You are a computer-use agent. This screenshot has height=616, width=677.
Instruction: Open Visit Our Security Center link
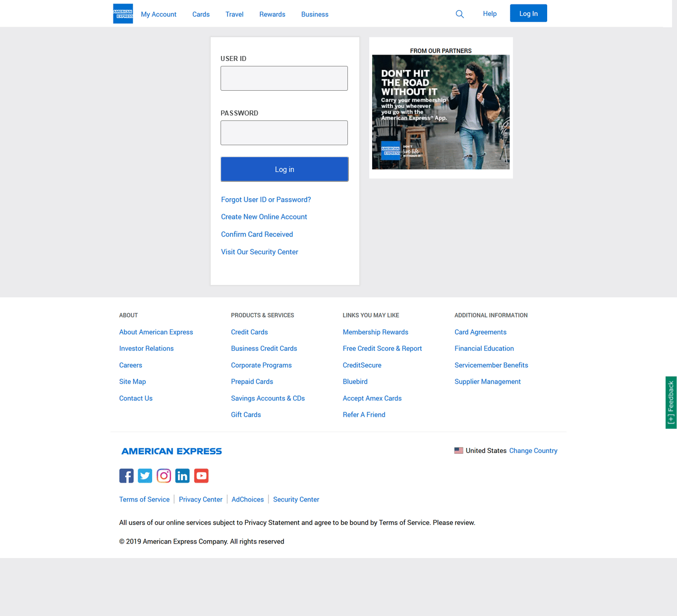pyautogui.click(x=260, y=252)
